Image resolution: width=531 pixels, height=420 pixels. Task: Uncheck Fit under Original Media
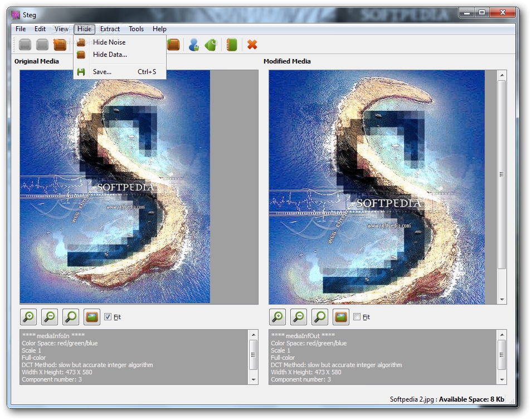click(108, 317)
